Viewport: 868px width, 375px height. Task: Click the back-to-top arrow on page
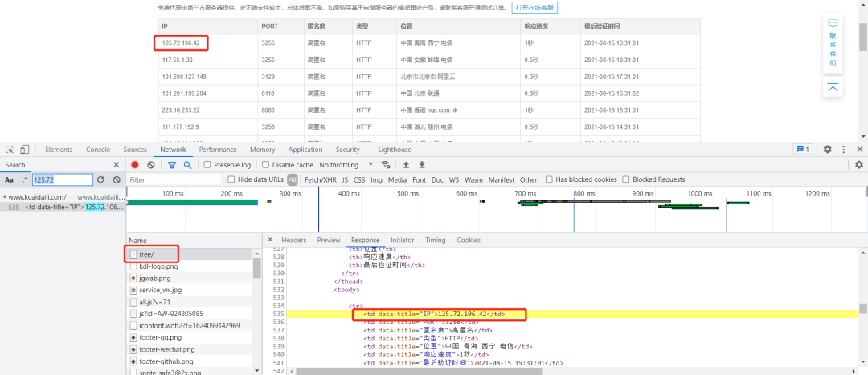[833, 88]
